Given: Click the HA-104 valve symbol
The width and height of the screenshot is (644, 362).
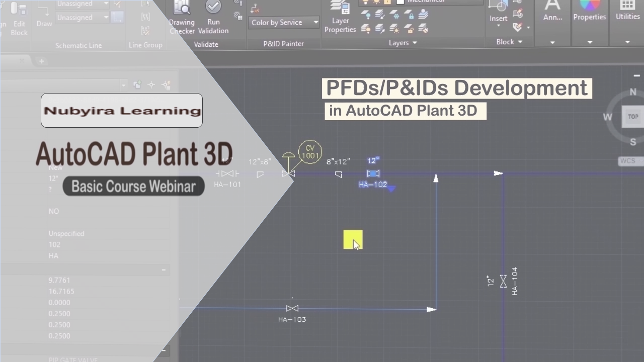Looking at the screenshot, I should coord(503,282).
